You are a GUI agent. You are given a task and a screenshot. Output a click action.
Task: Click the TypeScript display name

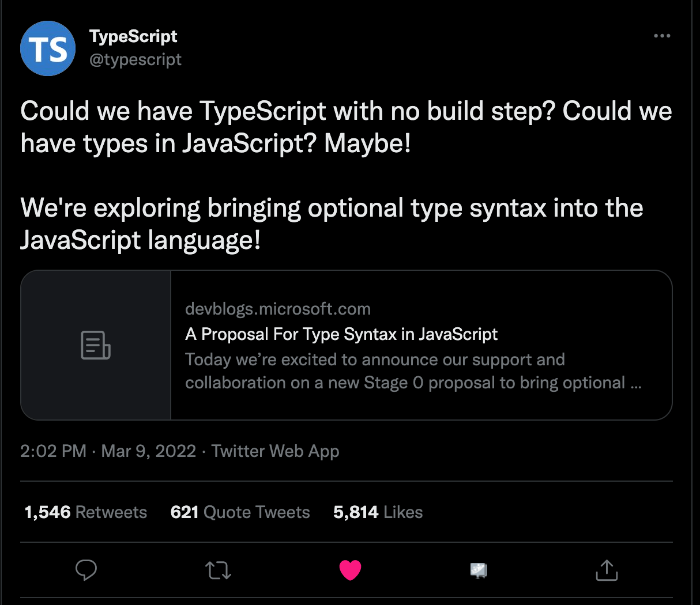pos(133,36)
